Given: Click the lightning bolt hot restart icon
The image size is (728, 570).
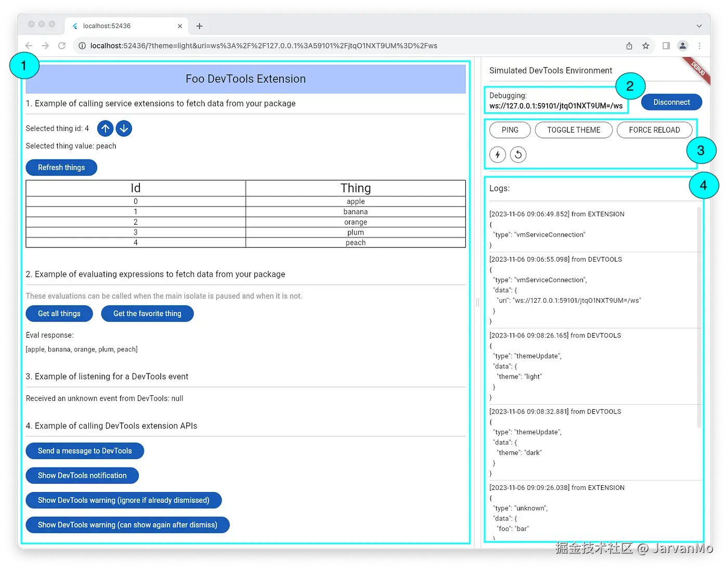Looking at the screenshot, I should (x=497, y=154).
